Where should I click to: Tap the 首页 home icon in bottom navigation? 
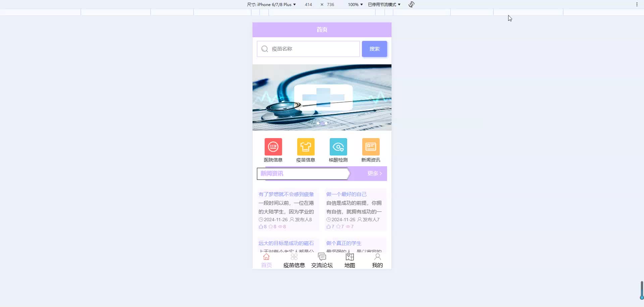pos(266,257)
